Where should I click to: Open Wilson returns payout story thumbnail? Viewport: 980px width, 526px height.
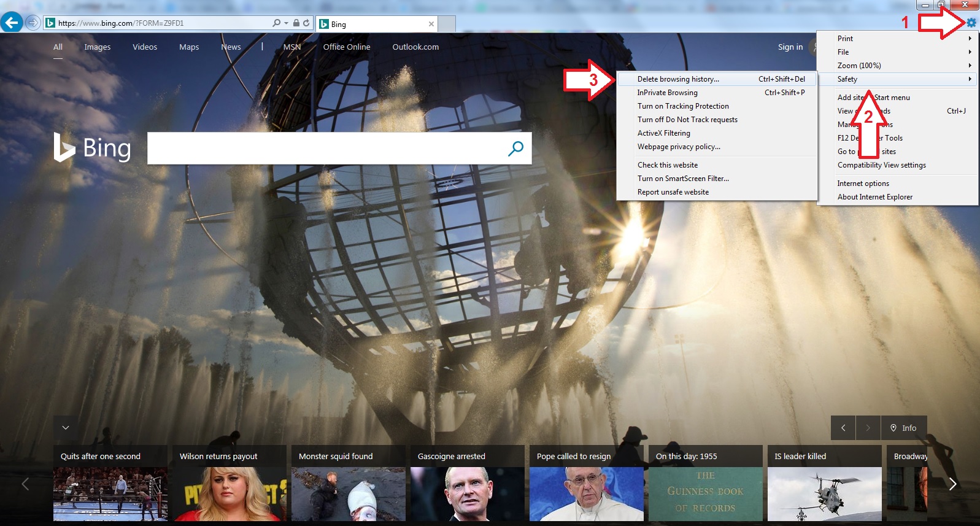[x=230, y=483]
